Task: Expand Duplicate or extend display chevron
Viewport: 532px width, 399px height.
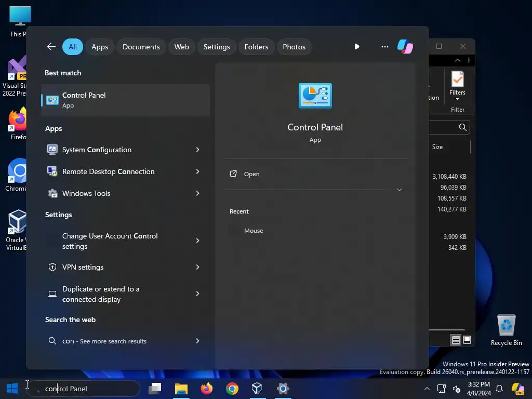Action: point(197,294)
